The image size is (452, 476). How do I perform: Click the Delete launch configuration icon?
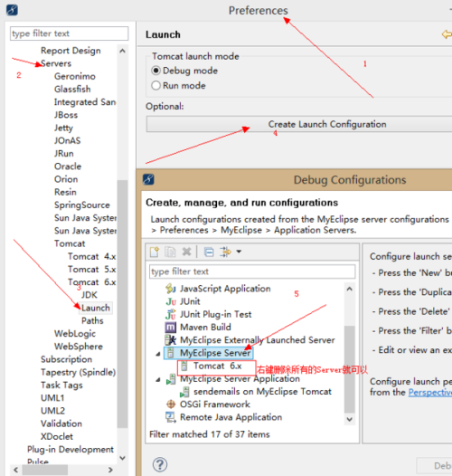(186, 252)
